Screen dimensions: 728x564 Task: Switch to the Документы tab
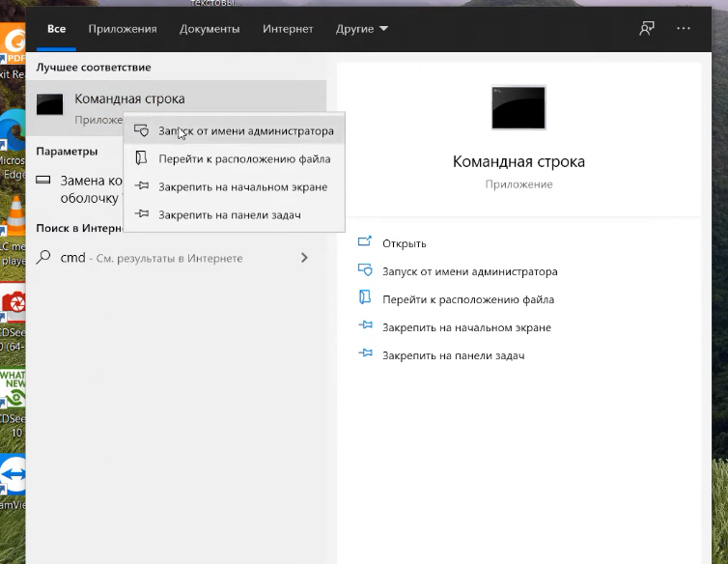coord(210,29)
